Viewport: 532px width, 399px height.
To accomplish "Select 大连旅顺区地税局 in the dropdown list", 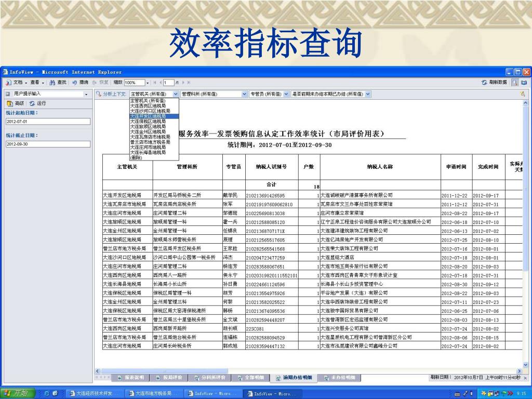I will [x=154, y=127].
